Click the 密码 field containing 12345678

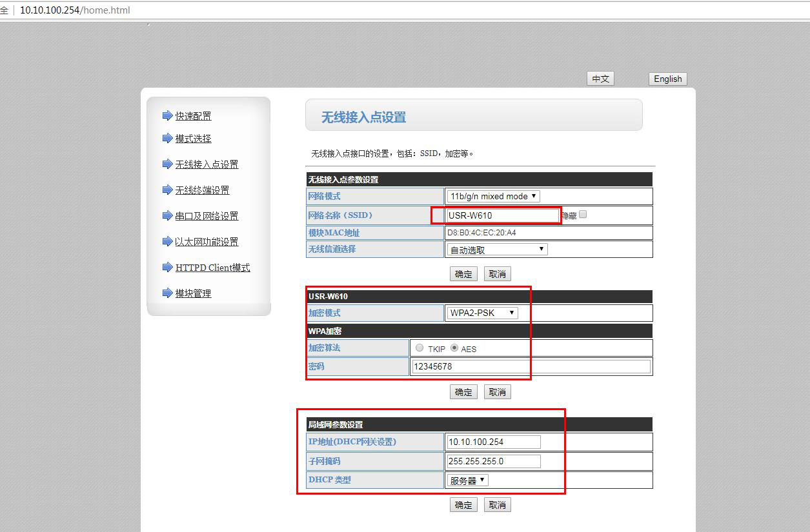[x=531, y=366]
